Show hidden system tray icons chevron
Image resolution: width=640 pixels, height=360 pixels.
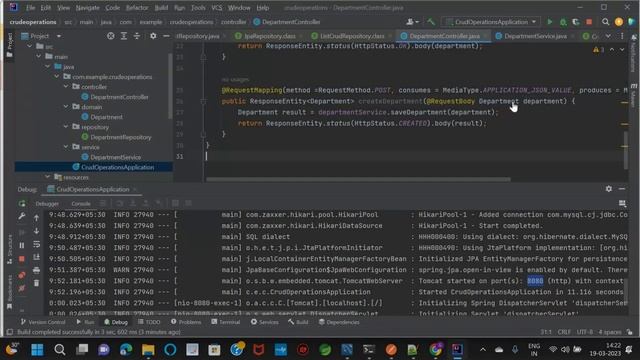click(482, 349)
